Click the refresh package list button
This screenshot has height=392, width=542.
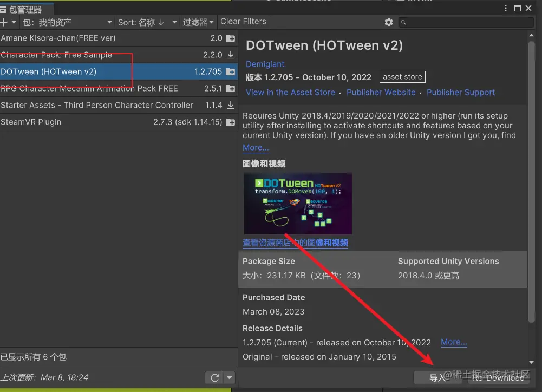coord(214,377)
